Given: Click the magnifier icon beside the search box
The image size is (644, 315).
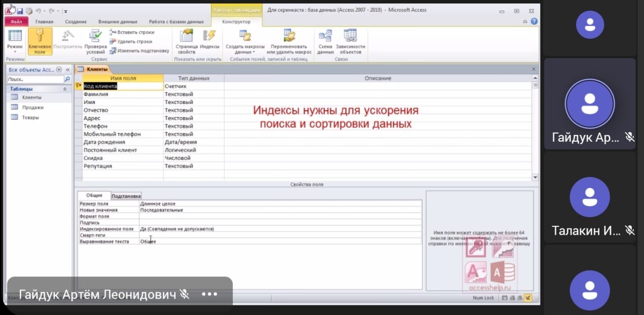Looking at the screenshot, I should (67, 79).
